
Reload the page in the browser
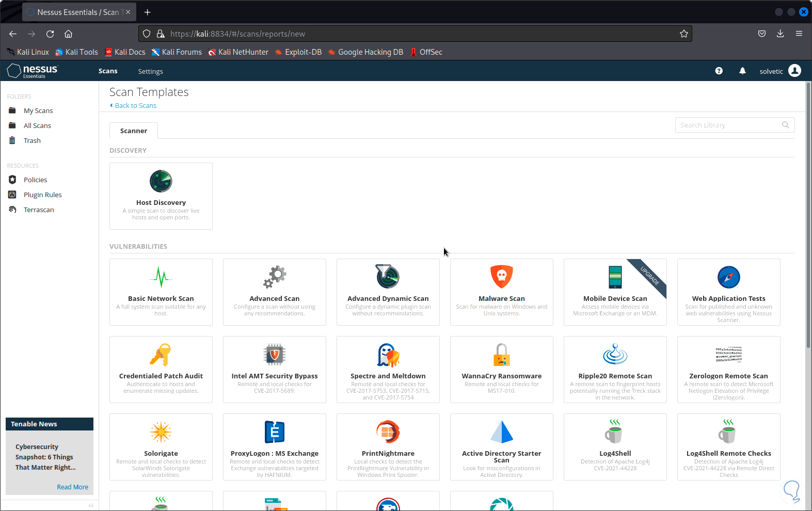pyautogui.click(x=50, y=34)
